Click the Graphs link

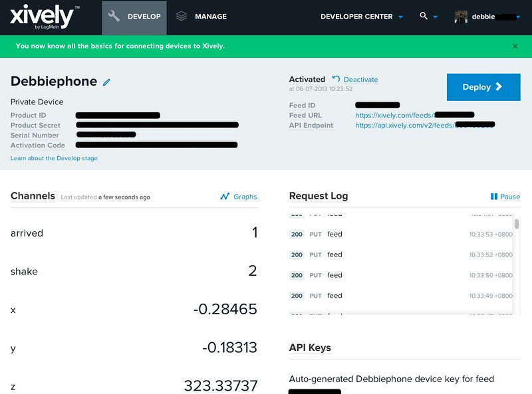[245, 197]
